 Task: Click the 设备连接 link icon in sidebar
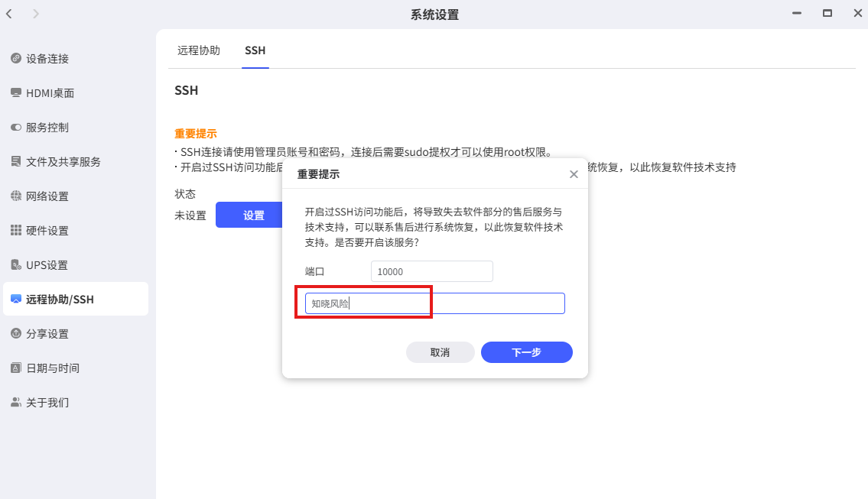16,59
